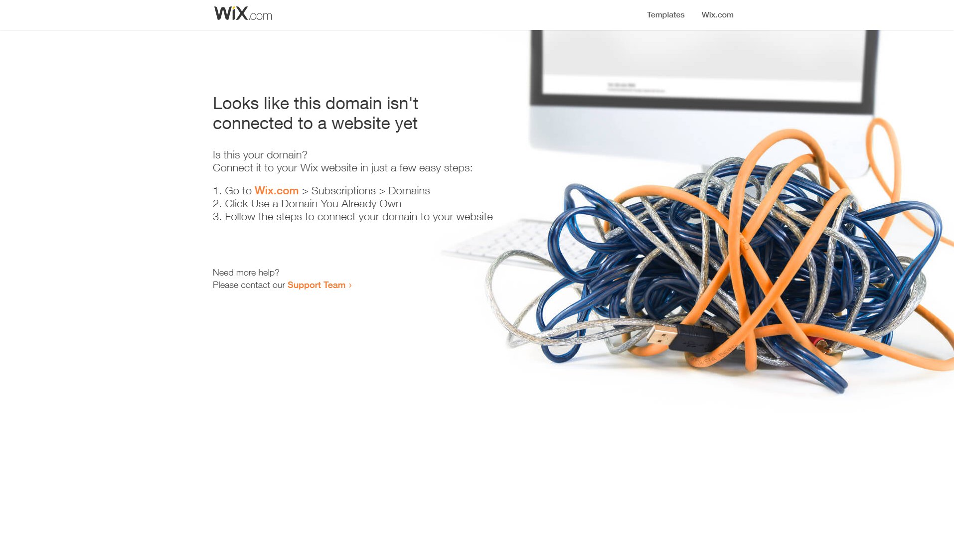Viewport: 954px width, 560px height.
Task: Open the Templates link in the top navigation
Action: pyautogui.click(x=665, y=15)
